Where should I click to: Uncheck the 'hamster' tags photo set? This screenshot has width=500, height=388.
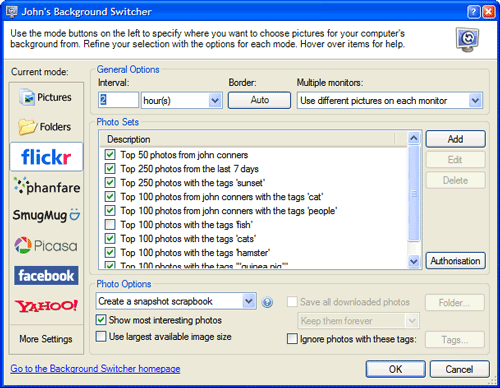[x=110, y=253]
